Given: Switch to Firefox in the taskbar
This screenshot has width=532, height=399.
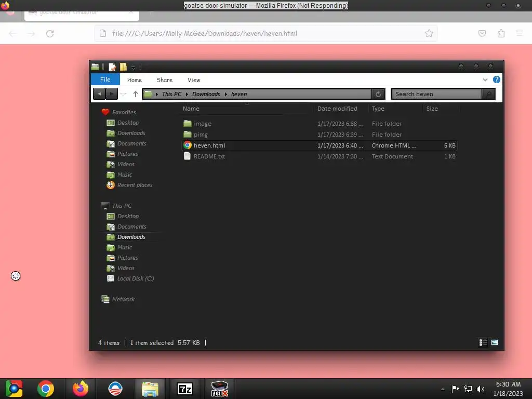Looking at the screenshot, I should (x=81, y=389).
